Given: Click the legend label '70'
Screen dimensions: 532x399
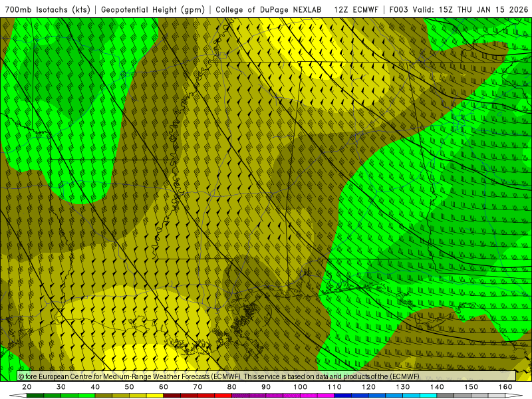Looking at the screenshot, I should pos(198,387).
